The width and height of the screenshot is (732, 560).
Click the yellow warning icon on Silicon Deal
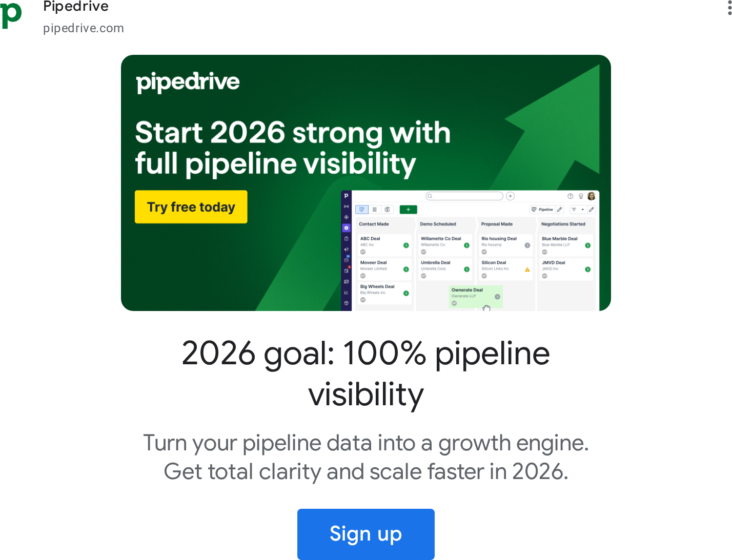pyautogui.click(x=527, y=269)
